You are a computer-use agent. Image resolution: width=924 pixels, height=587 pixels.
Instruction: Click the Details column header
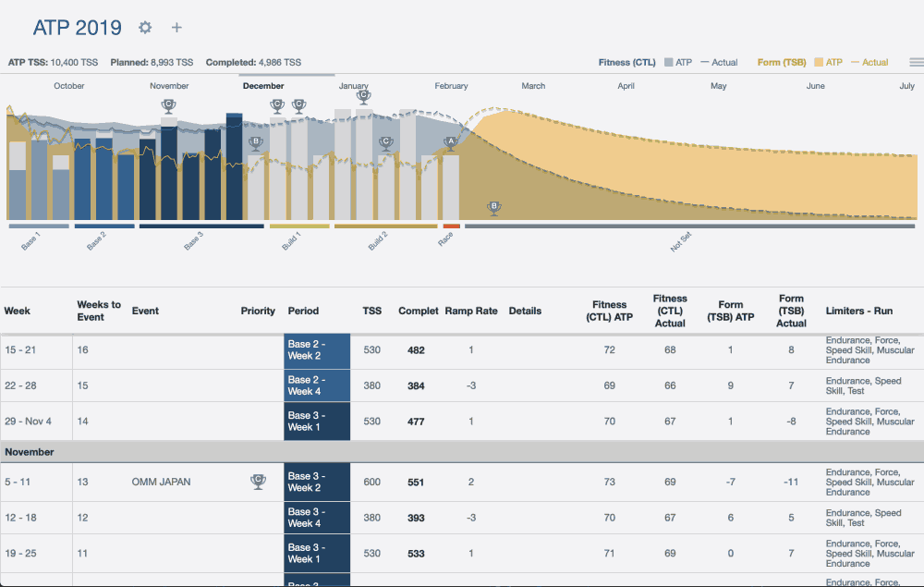click(525, 311)
